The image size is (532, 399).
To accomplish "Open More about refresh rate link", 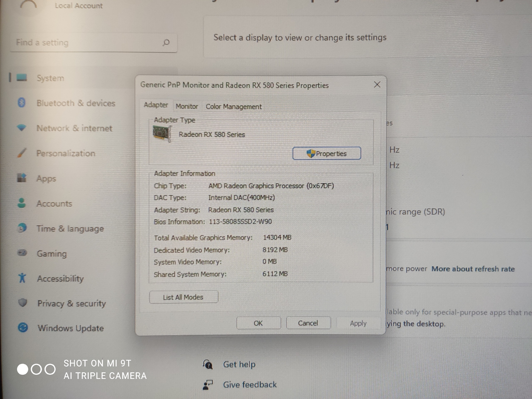I will (473, 269).
